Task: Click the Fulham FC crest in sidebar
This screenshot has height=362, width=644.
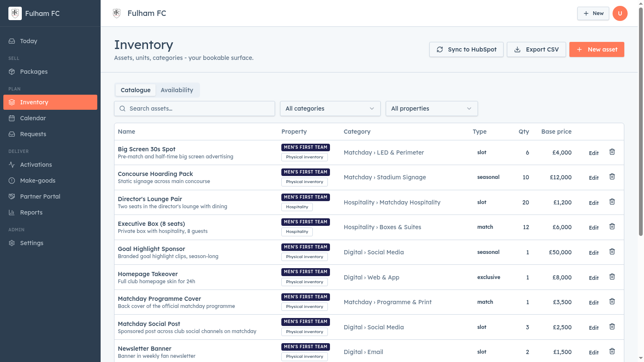Action: pos(15,13)
